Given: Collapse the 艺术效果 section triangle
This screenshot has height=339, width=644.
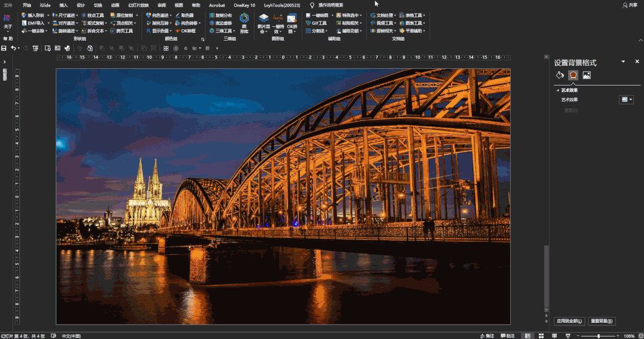Looking at the screenshot, I should (x=557, y=90).
